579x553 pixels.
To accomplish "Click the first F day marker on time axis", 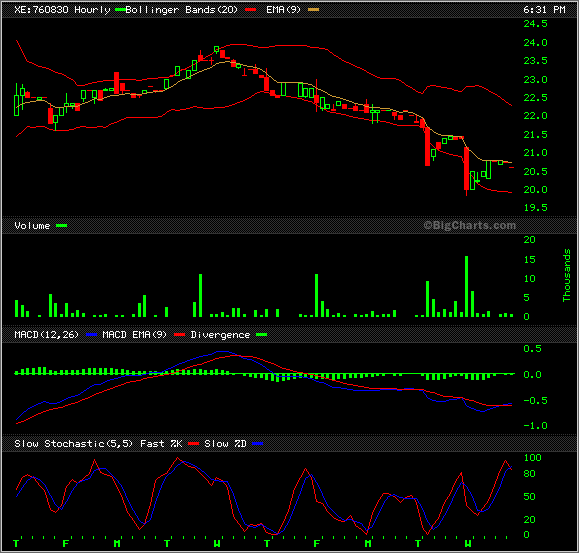I will pyautogui.click(x=66, y=543).
